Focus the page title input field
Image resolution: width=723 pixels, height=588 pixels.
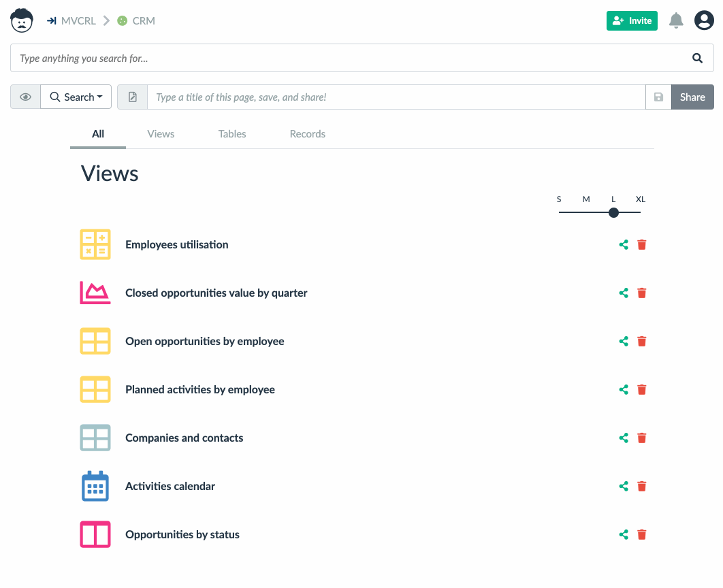(x=396, y=97)
